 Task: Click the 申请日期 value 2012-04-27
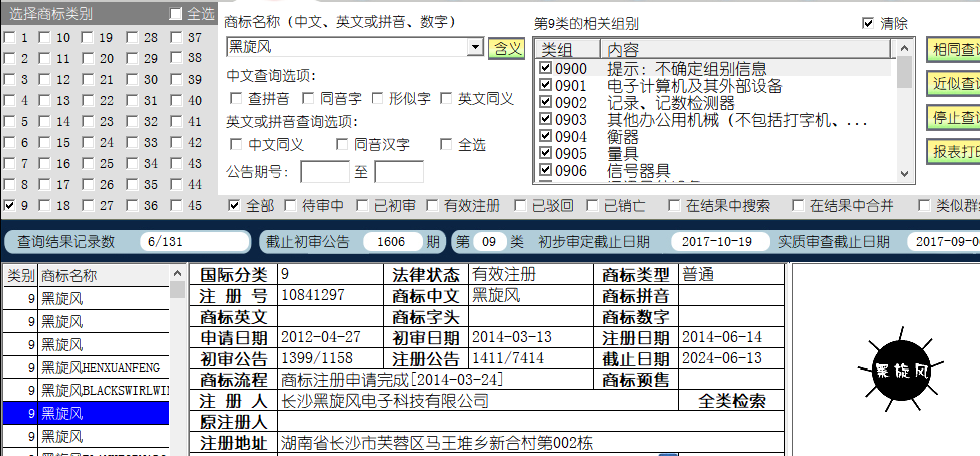tap(321, 337)
